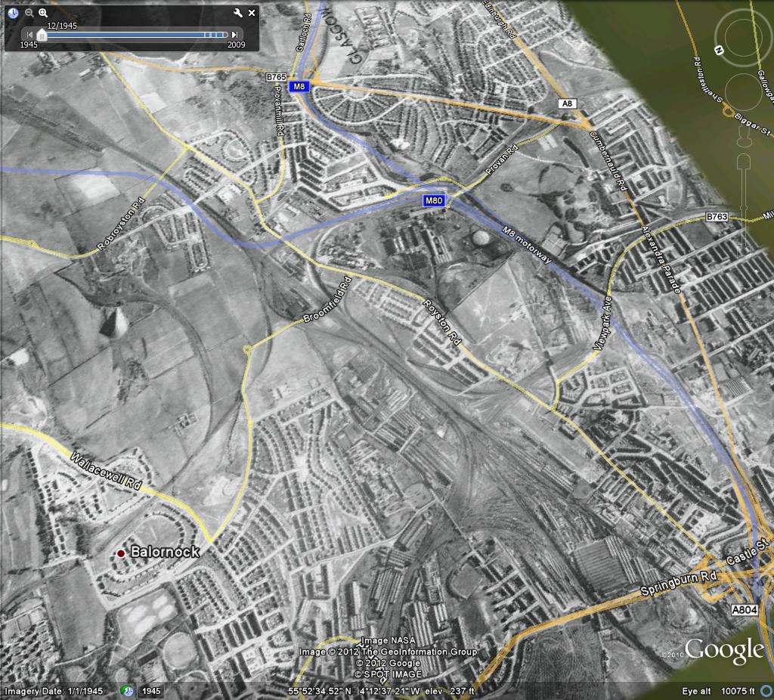Close the historical imagery time slider
774x700 pixels.
tap(252, 13)
